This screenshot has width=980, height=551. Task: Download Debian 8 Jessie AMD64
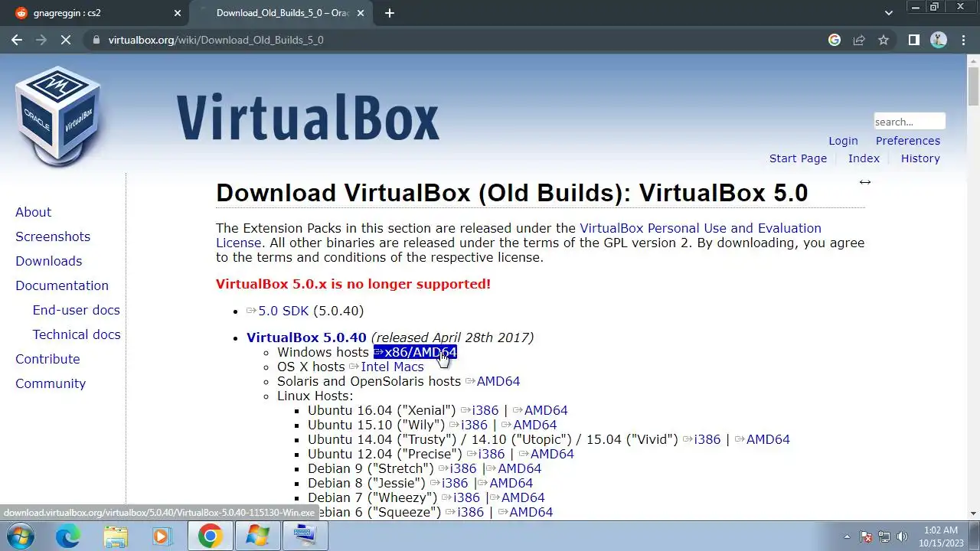(505, 483)
